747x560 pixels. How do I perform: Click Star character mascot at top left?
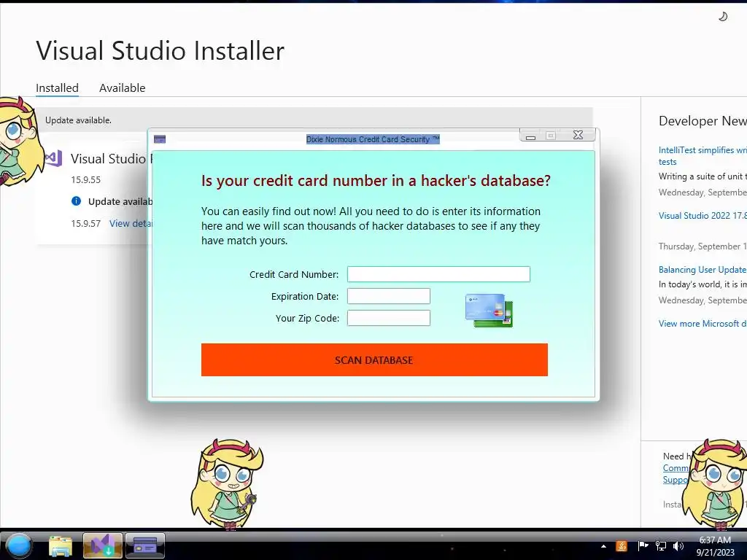coord(20,141)
